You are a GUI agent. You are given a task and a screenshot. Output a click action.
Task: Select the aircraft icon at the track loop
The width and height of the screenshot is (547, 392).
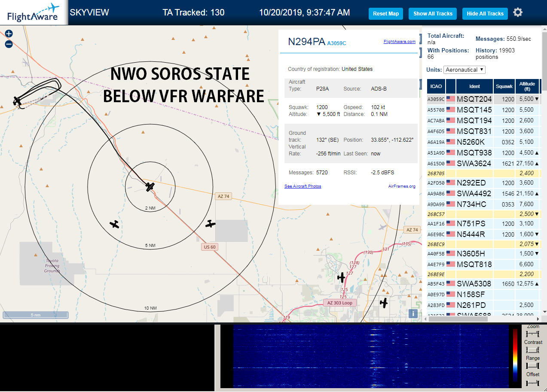click(17, 101)
